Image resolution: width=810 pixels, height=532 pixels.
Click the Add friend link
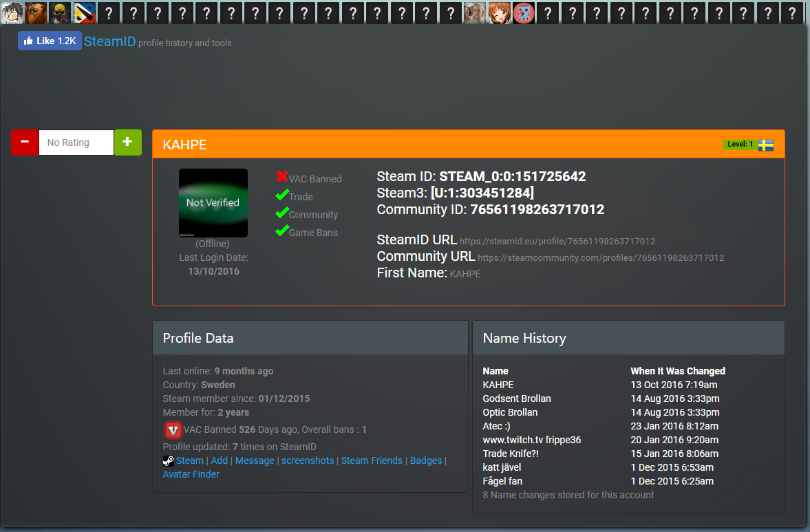click(219, 460)
